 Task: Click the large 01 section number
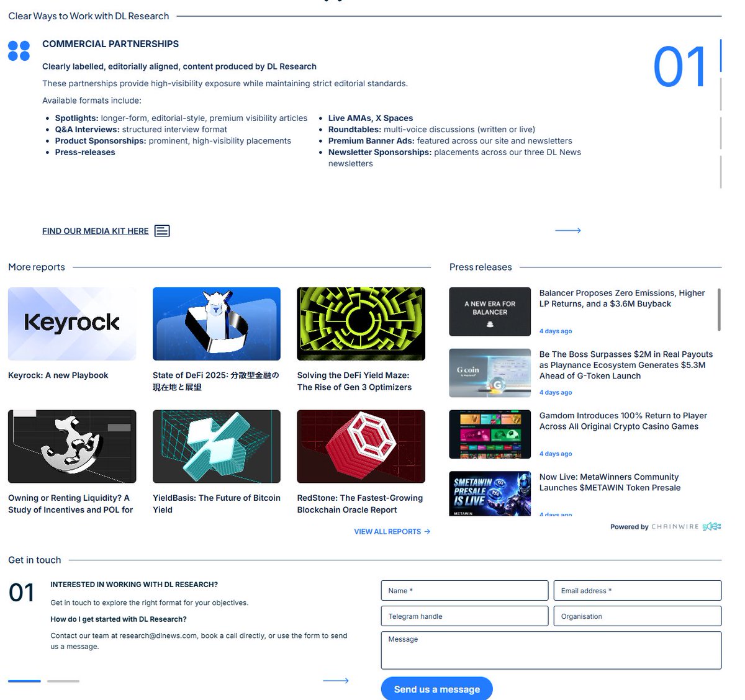tap(680, 67)
